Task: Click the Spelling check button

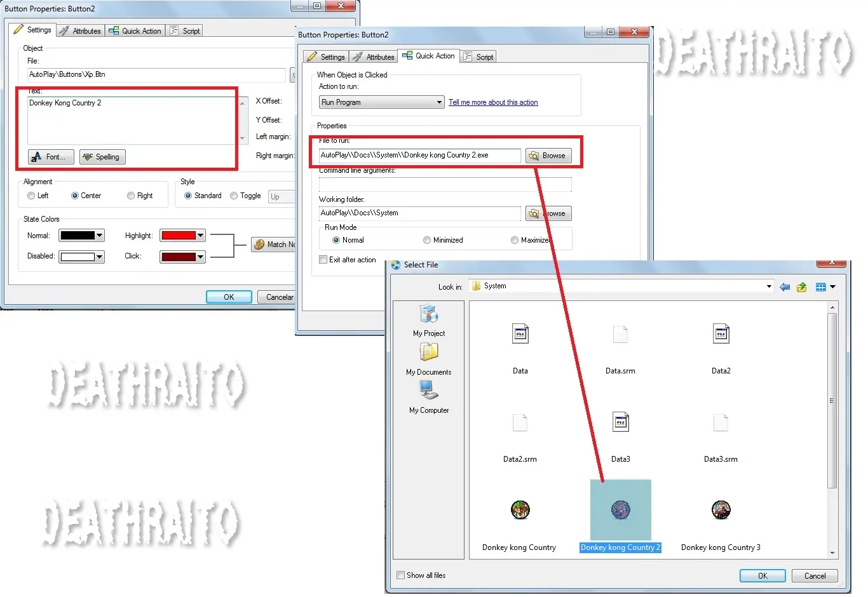Action: point(102,157)
